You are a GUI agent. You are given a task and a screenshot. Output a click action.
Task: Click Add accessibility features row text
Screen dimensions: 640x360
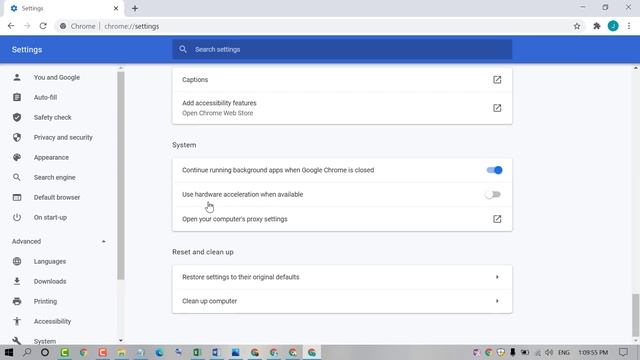pos(219,103)
